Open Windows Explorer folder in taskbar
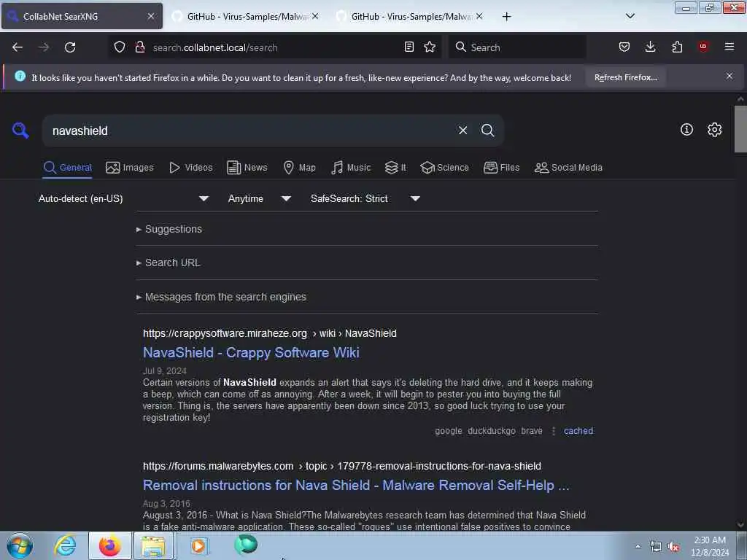This screenshot has width=747, height=560. pyautogui.click(x=153, y=545)
